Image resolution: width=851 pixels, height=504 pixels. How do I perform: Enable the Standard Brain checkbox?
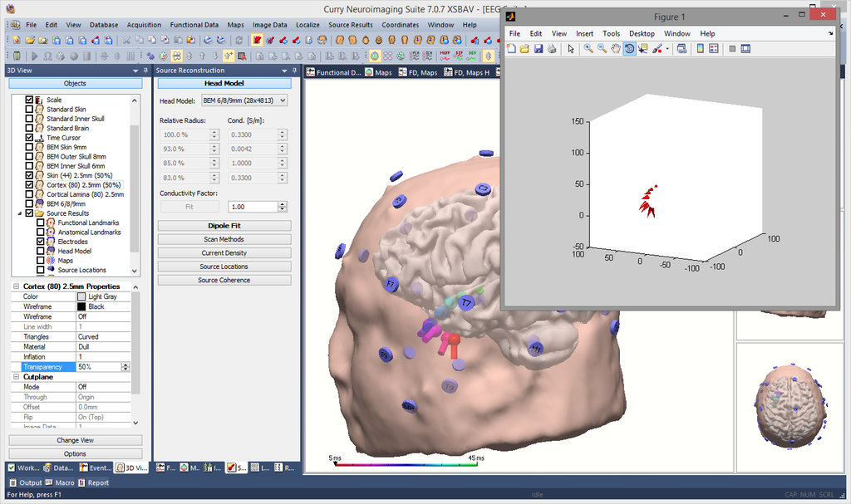(x=30, y=128)
